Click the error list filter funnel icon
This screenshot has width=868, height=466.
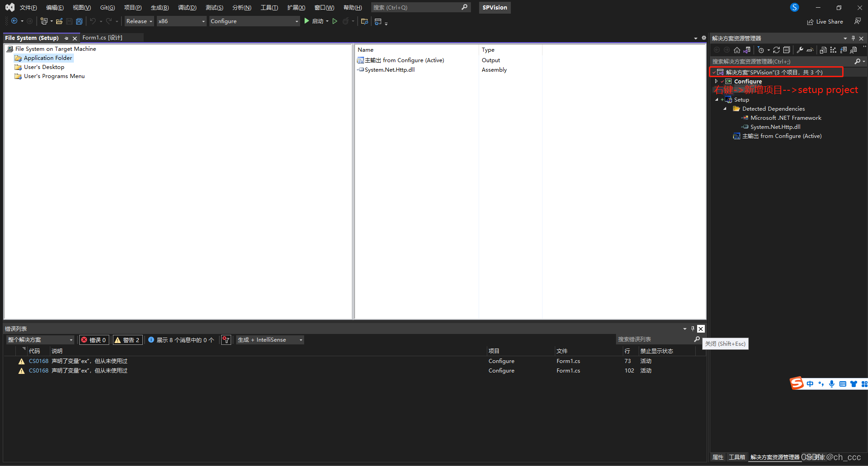click(x=226, y=340)
